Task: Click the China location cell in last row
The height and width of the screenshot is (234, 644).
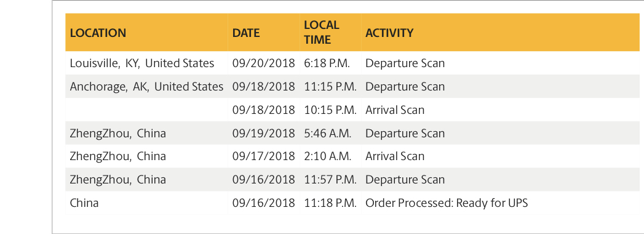Action: tap(146, 203)
